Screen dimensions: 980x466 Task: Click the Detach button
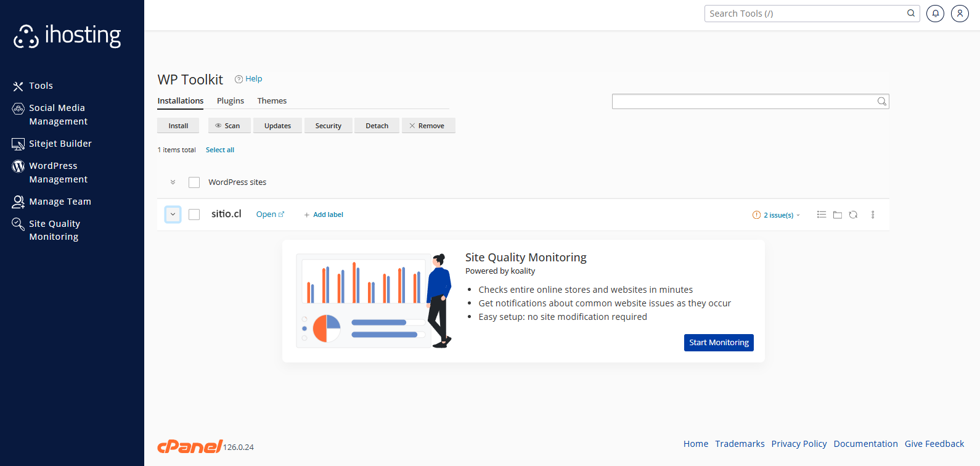pyautogui.click(x=377, y=126)
